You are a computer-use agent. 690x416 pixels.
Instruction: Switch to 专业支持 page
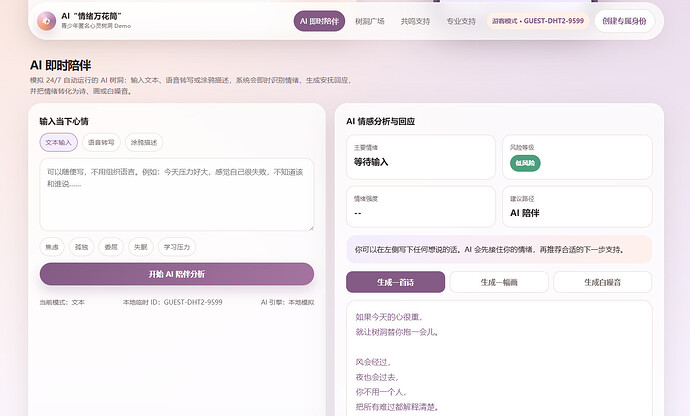[461, 21]
